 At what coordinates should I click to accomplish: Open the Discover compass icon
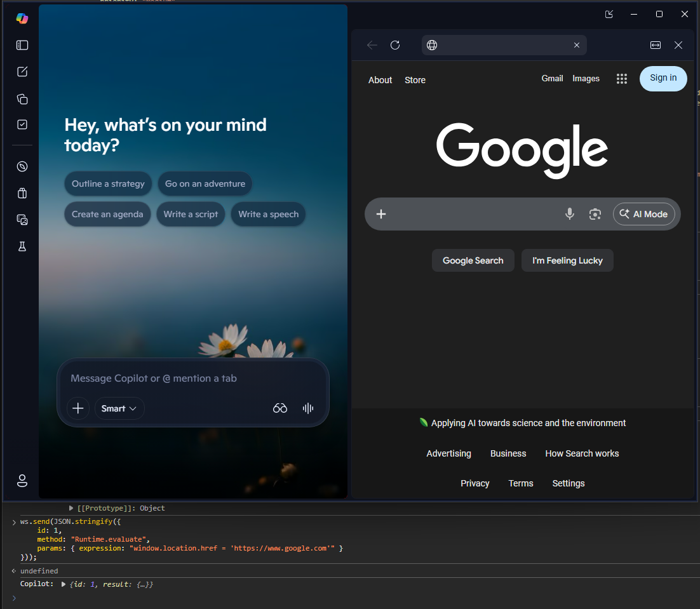click(22, 166)
